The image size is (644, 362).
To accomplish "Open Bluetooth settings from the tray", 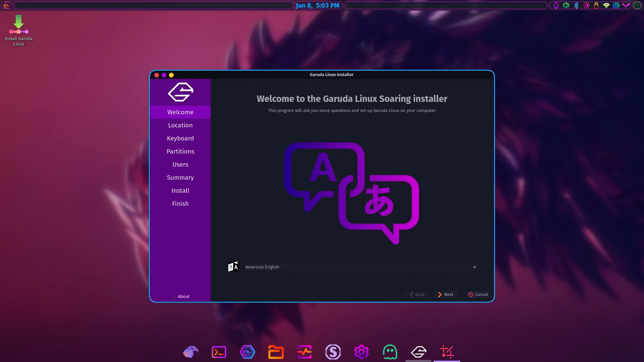I will 576,5.
